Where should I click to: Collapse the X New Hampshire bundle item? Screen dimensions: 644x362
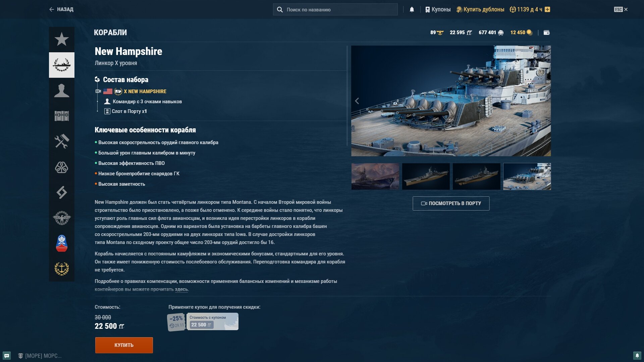click(98, 91)
